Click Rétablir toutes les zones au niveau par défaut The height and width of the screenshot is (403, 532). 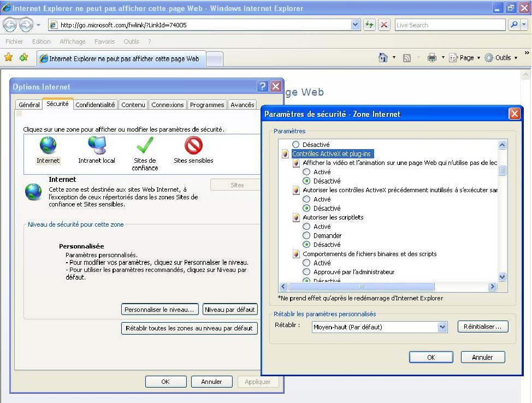click(190, 328)
